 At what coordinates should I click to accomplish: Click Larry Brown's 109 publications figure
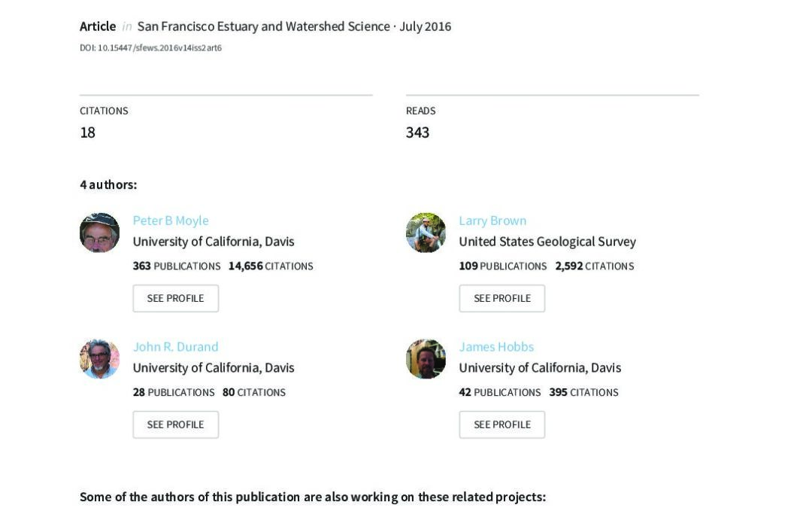pyautogui.click(x=468, y=266)
